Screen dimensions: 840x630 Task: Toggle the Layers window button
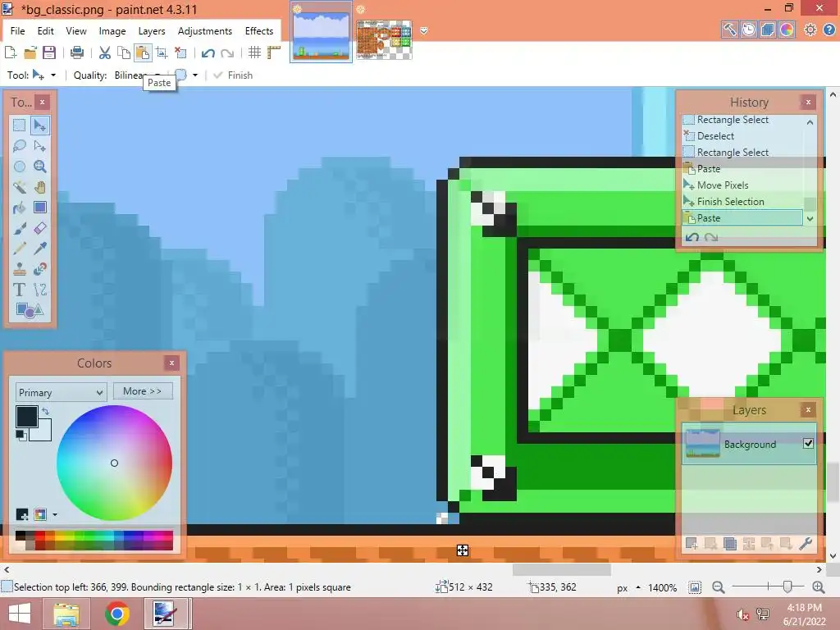767,30
